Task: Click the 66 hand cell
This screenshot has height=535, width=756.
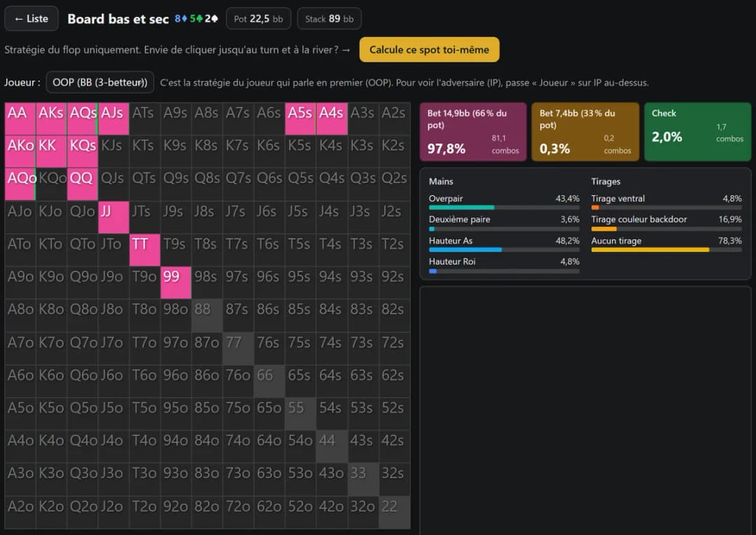Action: [x=269, y=381]
